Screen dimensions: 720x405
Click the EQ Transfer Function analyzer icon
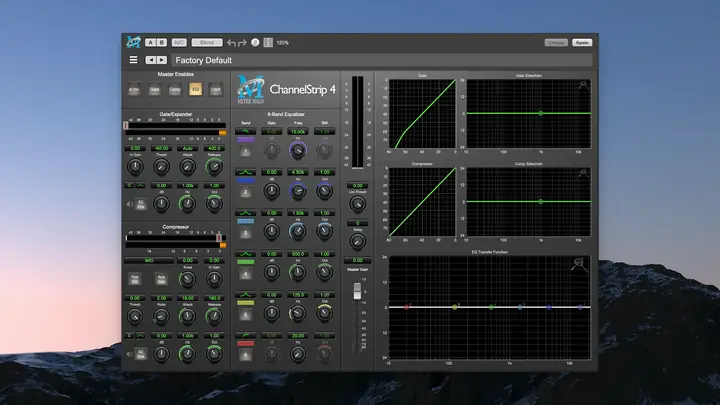pyautogui.click(x=579, y=264)
